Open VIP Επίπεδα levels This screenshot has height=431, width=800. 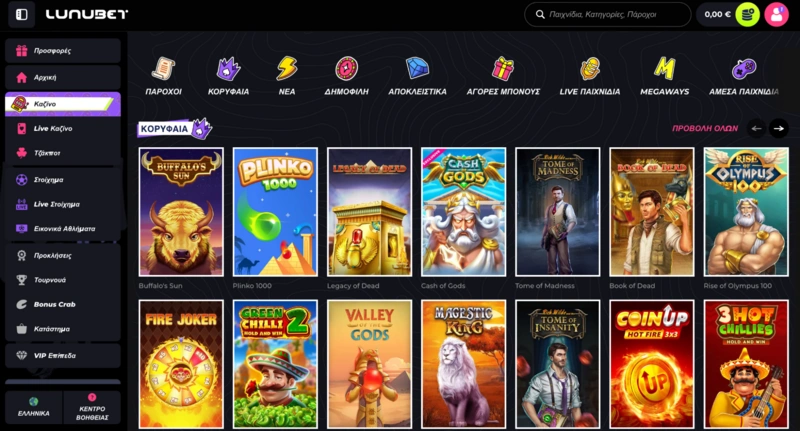click(63, 356)
